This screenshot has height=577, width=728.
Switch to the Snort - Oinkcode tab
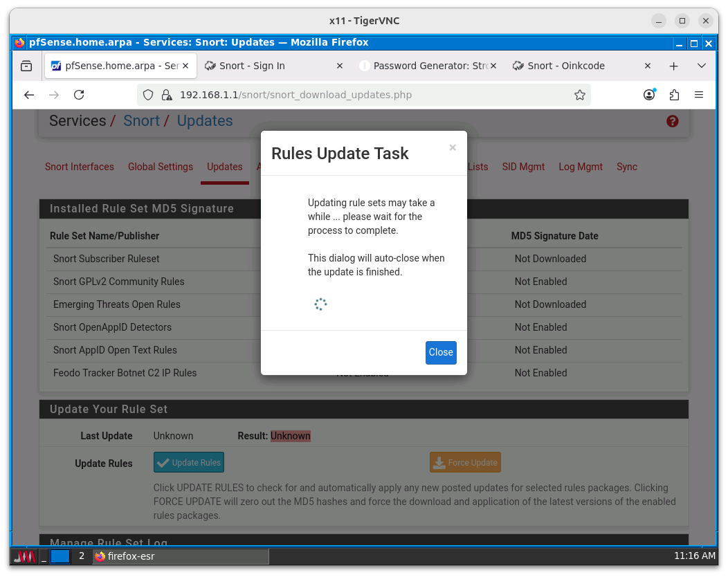pos(583,66)
